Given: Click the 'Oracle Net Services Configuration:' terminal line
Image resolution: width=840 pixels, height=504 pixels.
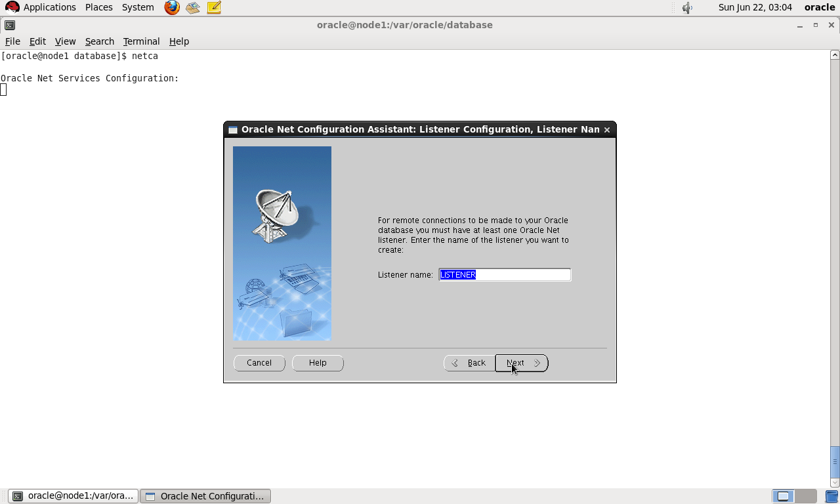Looking at the screenshot, I should tap(90, 78).
